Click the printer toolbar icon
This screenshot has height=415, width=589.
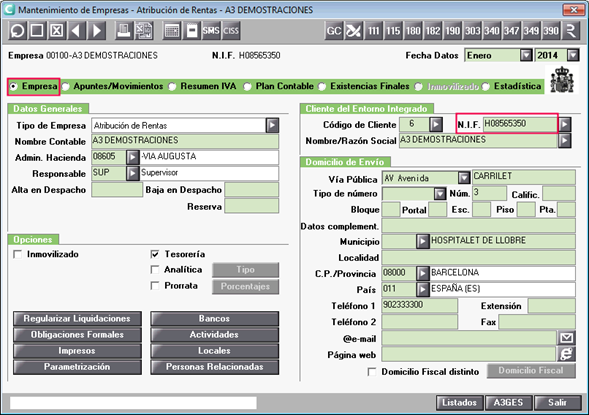pos(124,30)
